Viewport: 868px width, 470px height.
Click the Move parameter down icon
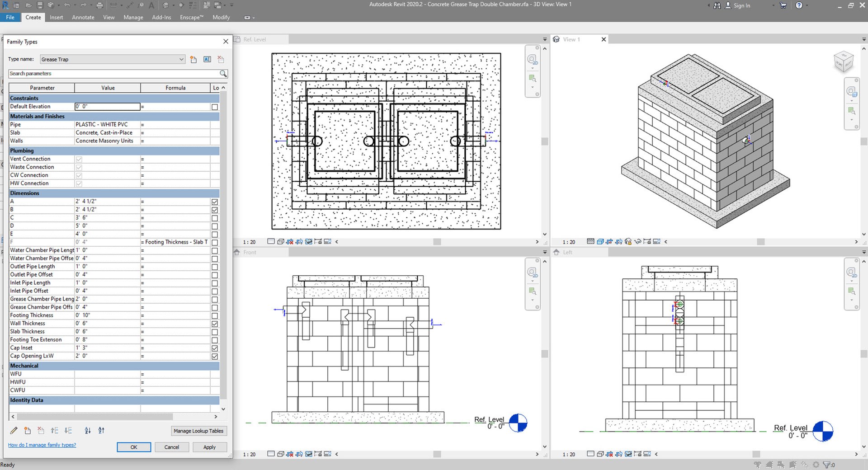coord(68,431)
